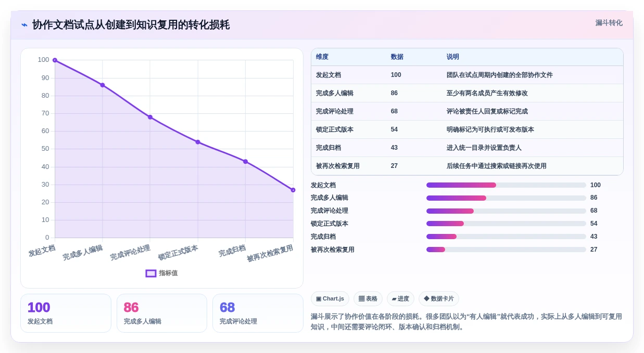Click description 后续任务中通过搜索或链接再次使用

tap(497, 166)
